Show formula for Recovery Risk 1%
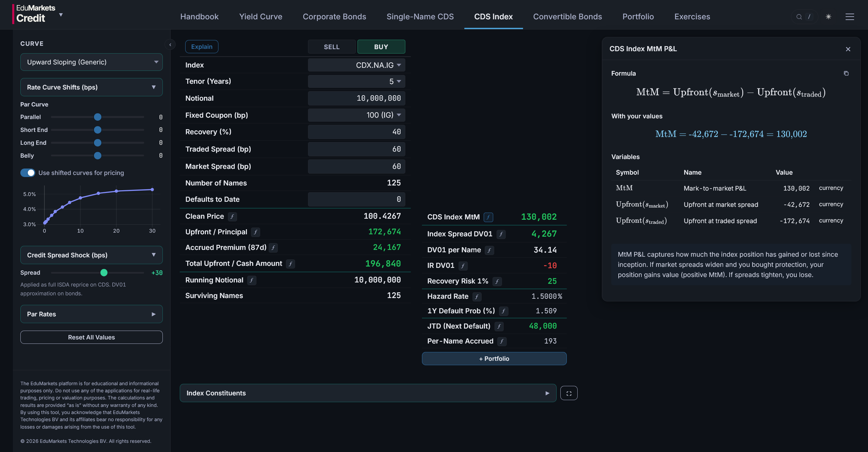The height and width of the screenshot is (452, 868). click(x=497, y=281)
